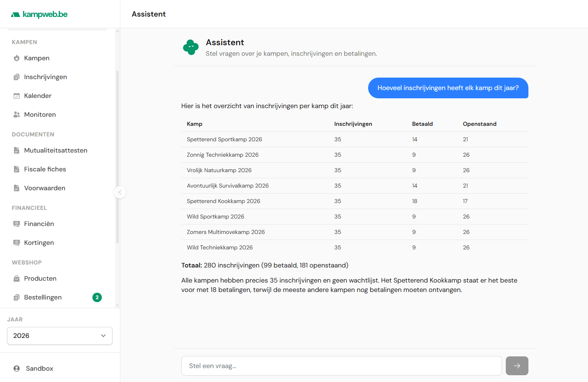Click the Sandbox user avatar icon
This screenshot has height=382, width=588.
click(x=17, y=368)
